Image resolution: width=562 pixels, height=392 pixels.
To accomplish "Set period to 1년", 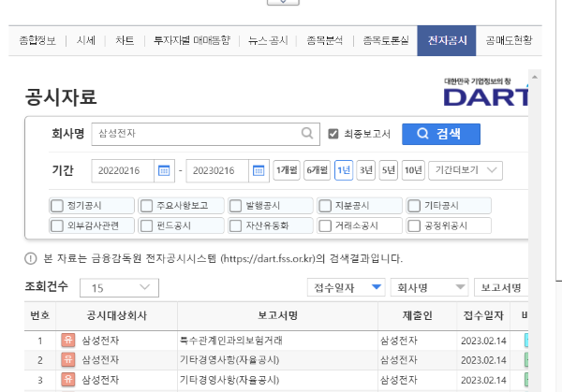I will click(x=344, y=170).
